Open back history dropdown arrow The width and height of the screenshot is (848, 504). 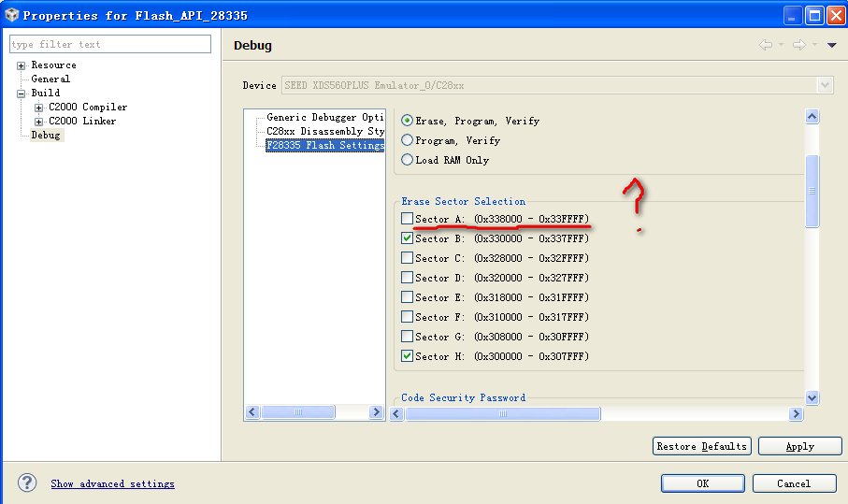point(781,45)
